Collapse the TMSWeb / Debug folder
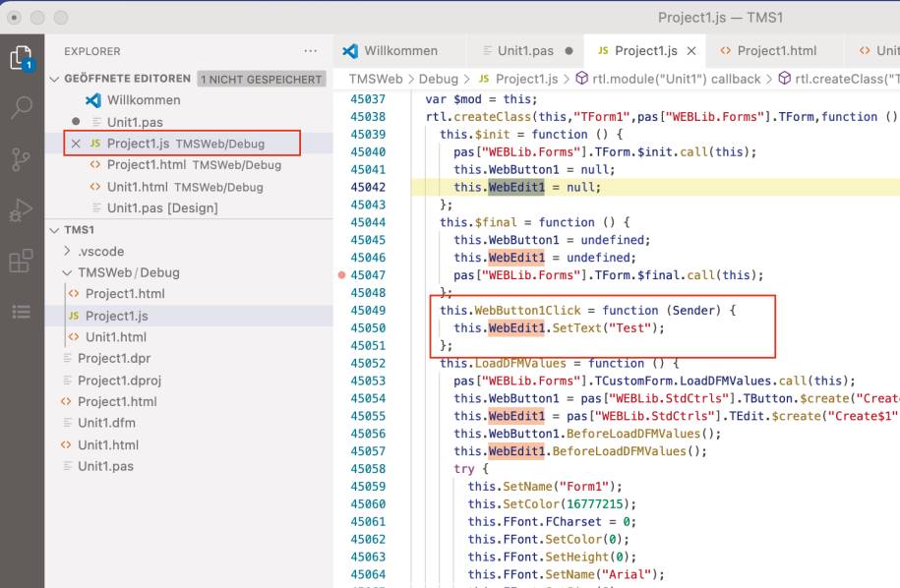The width and height of the screenshot is (900, 588). [68, 272]
